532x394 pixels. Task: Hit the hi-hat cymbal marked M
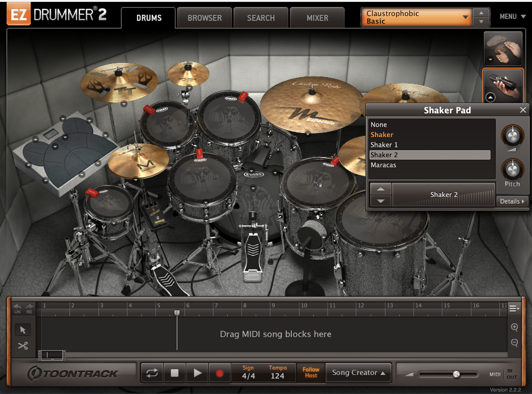pos(138,161)
